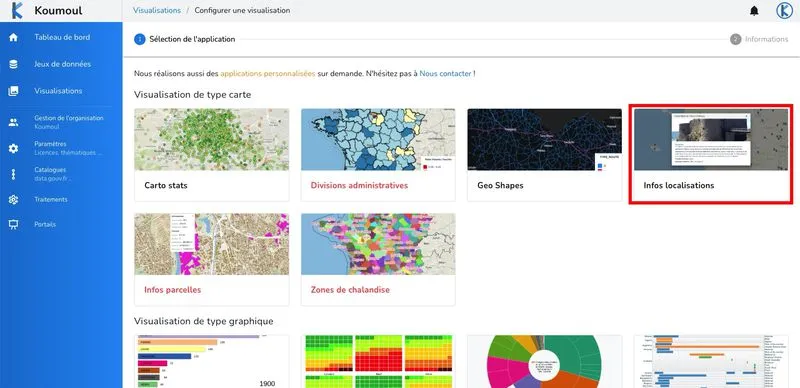The height and width of the screenshot is (388, 800).
Task: Click the Configurer une visualisation breadcrumb text
Action: tap(242, 10)
